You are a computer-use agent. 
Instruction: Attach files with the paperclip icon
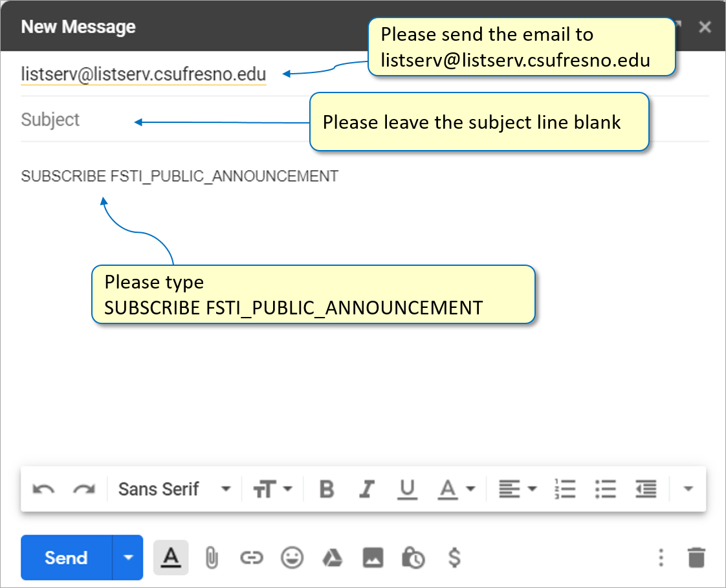coord(211,558)
